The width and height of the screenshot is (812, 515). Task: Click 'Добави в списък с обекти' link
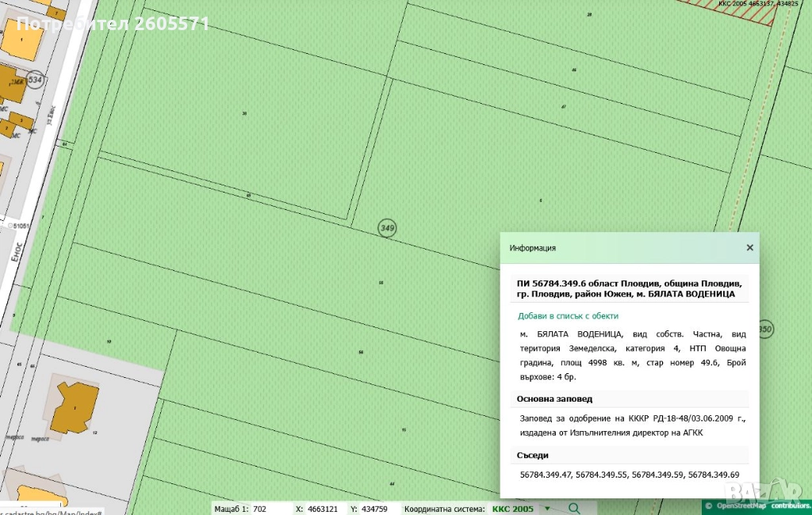click(568, 315)
